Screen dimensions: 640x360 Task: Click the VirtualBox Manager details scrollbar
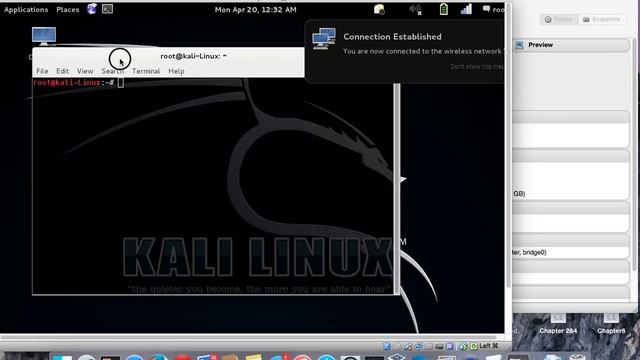click(x=635, y=155)
